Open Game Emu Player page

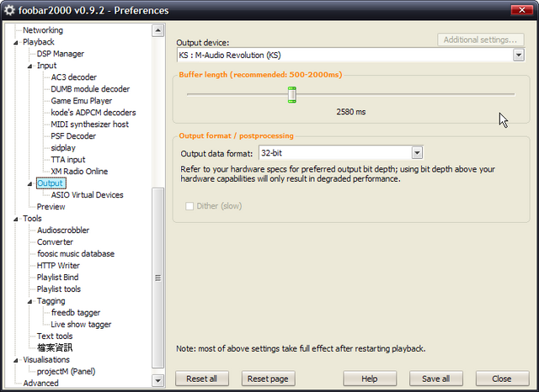(x=82, y=101)
